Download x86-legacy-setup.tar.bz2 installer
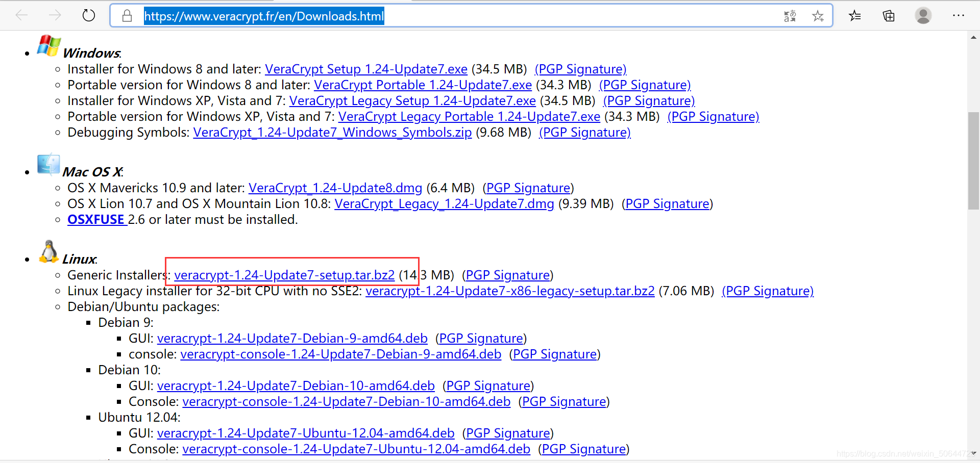Screen dimensions: 980x463 [510, 291]
